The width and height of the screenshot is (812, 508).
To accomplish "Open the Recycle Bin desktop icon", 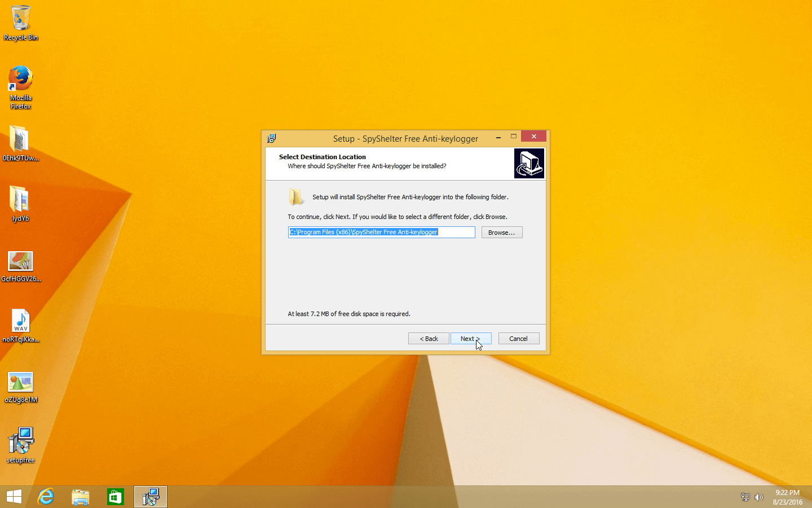I will tap(21, 23).
